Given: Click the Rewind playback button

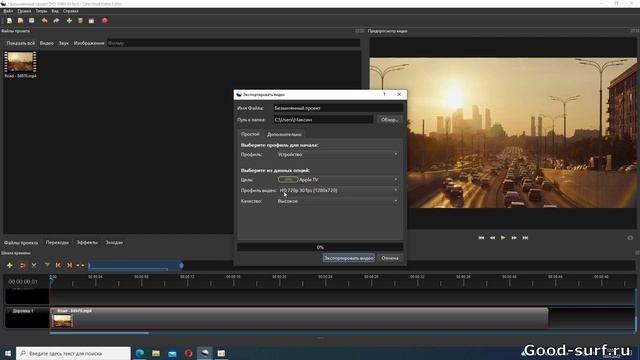Looking at the screenshot, I should pos(492,238).
